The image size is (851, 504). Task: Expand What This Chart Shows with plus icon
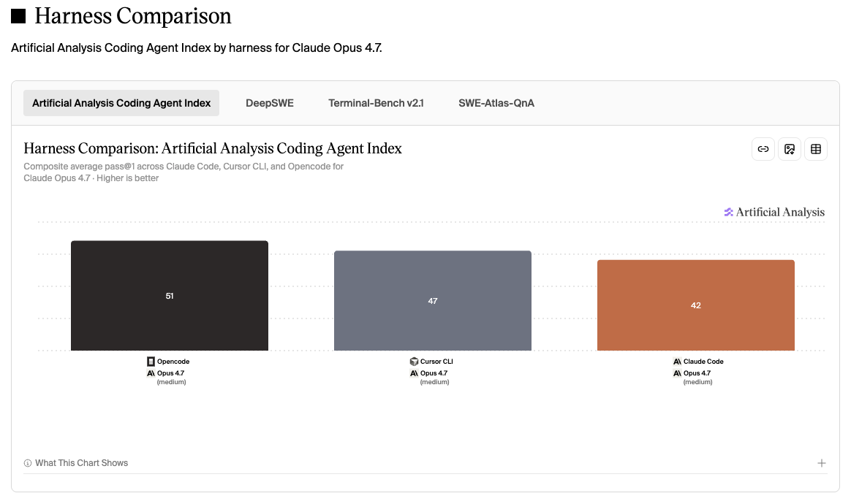click(x=821, y=463)
